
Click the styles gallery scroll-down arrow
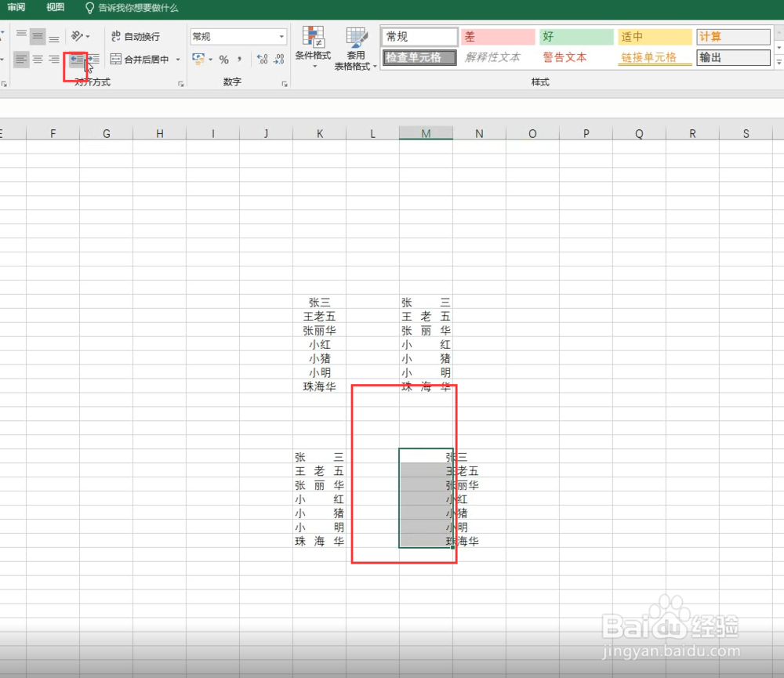[779, 48]
